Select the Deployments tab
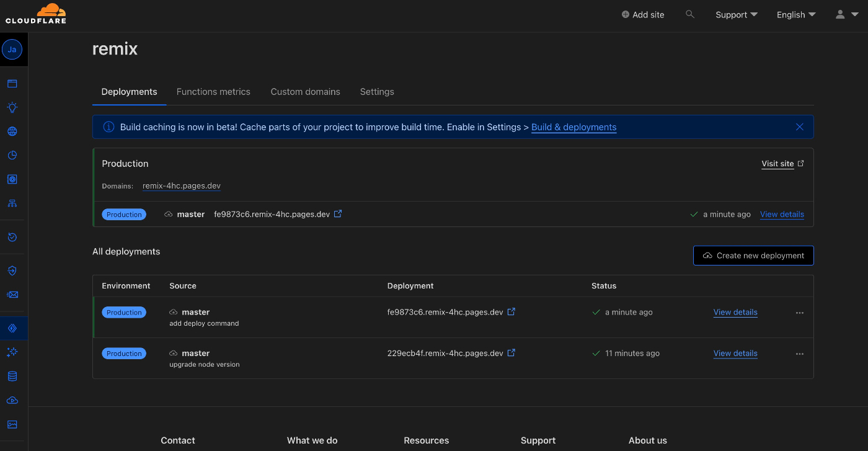The image size is (868, 451). coord(129,92)
